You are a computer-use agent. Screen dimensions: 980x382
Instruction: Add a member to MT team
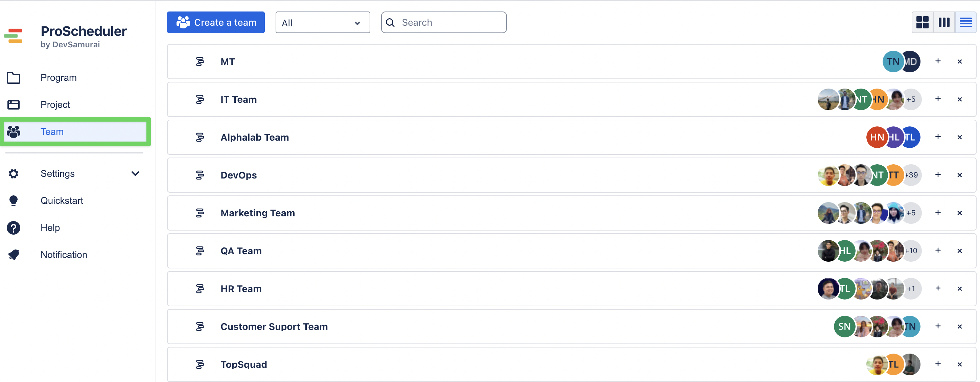coord(938,61)
